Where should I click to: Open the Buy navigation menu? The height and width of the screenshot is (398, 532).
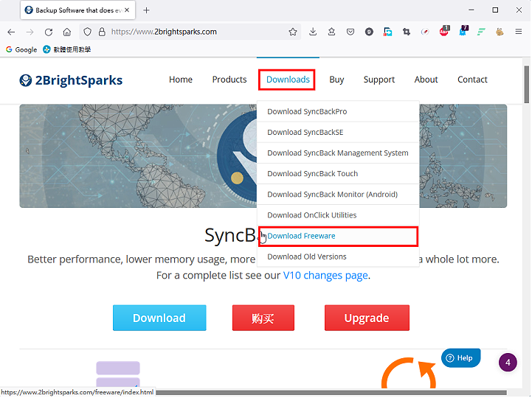[x=336, y=80]
